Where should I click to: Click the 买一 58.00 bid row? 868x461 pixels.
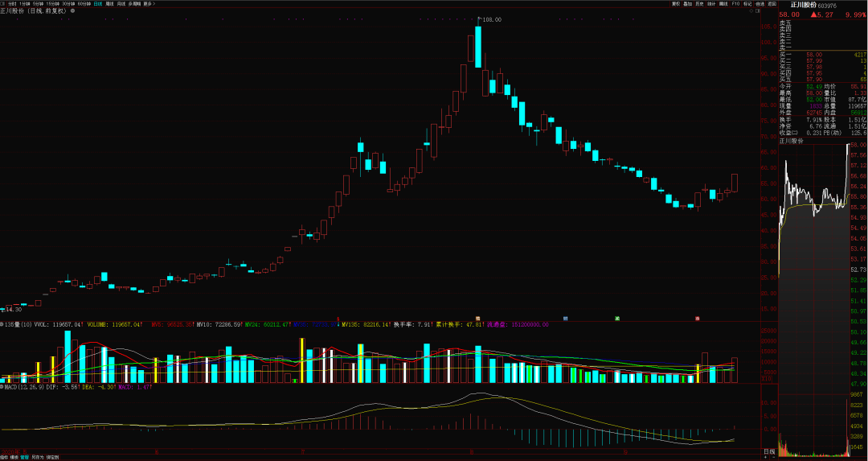(823, 54)
